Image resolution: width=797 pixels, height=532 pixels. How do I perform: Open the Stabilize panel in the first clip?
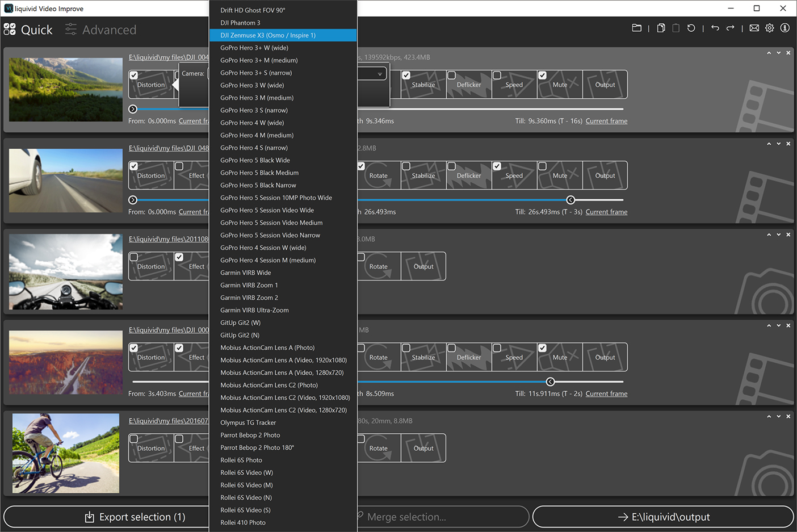click(423, 84)
